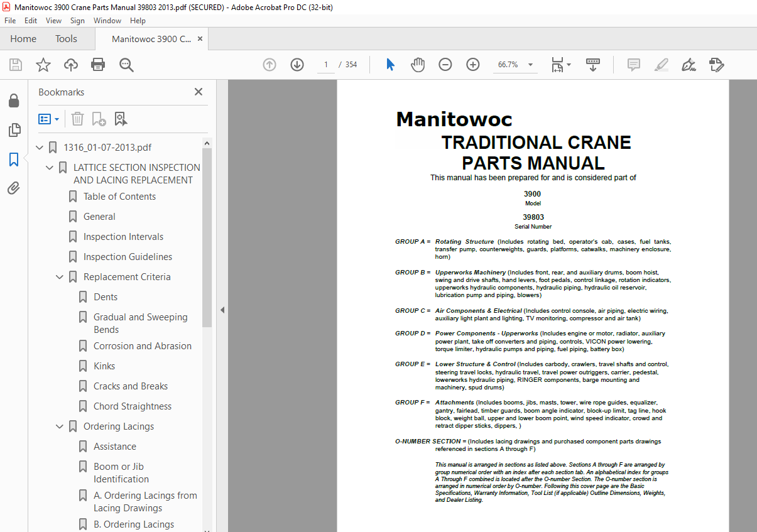Open Cracks and Breaks bookmark
Screen dimensions: 757x532
(x=131, y=386)
